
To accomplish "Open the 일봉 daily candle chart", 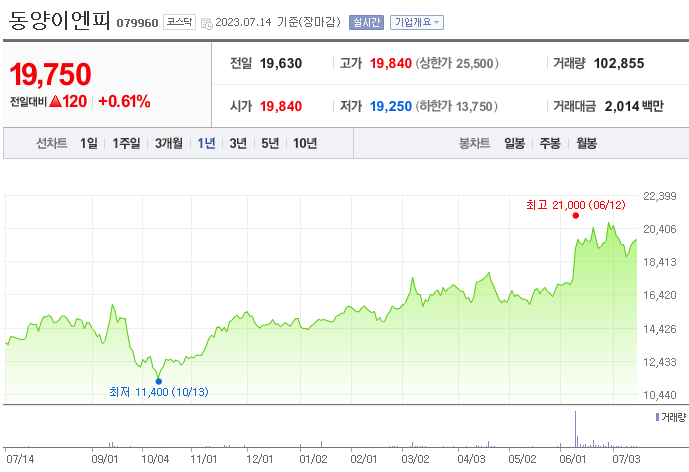I will 515,143.
